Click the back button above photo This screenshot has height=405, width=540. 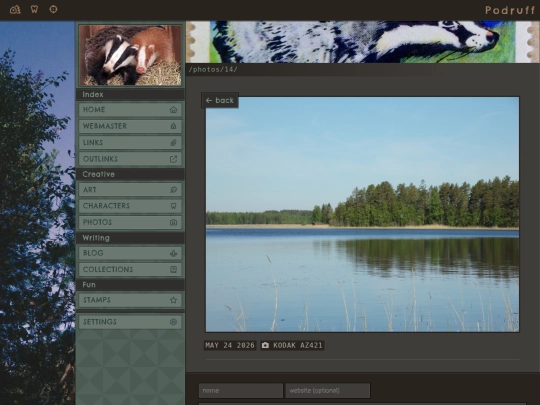[x=220, y=101]
